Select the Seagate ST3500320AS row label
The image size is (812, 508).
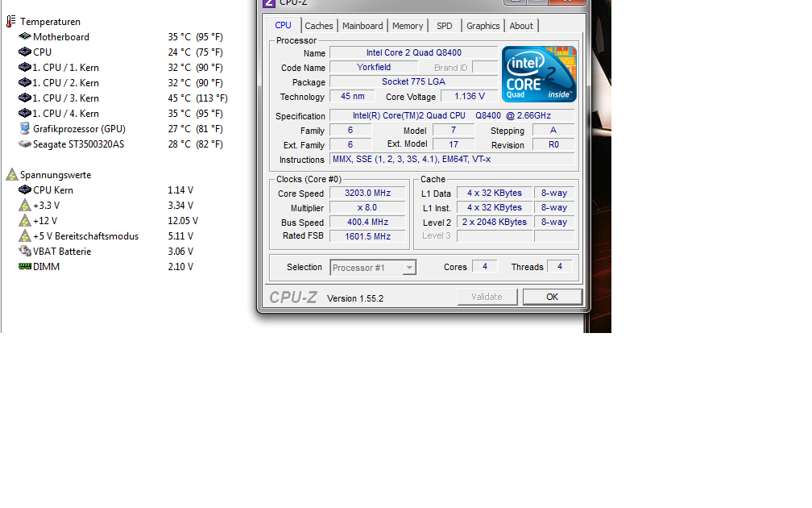(79, 144)
